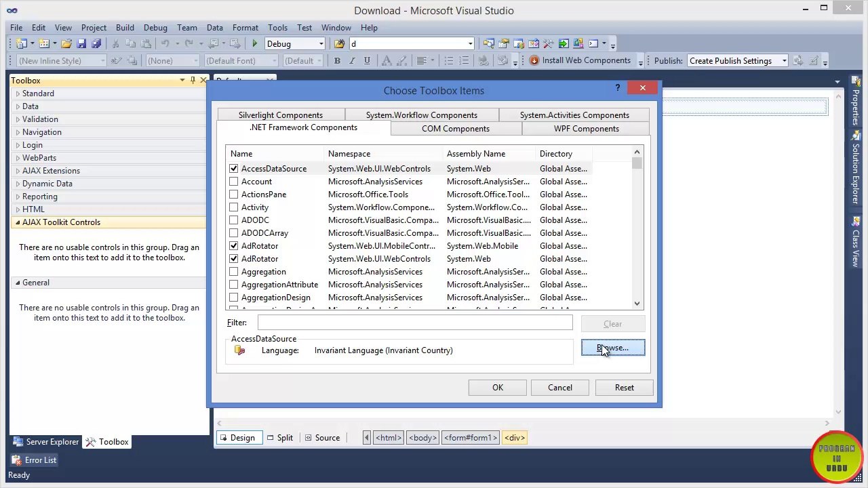Open Solution Explorer from the toolbar icon
The width and height of the screenshot is (868, 488).
click(488, 44)
